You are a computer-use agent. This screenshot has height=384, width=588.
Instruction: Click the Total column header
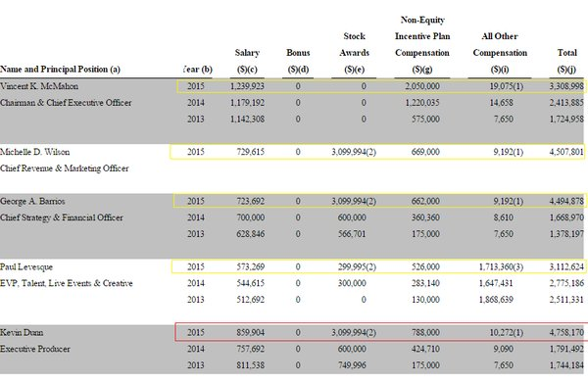pos(566,61)
